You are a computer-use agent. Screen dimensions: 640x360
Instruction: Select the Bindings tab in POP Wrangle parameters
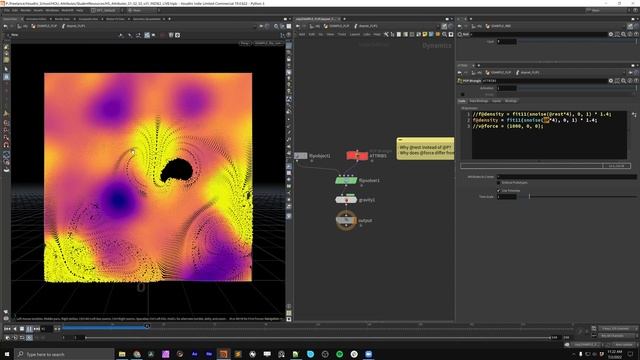(511, 101)
